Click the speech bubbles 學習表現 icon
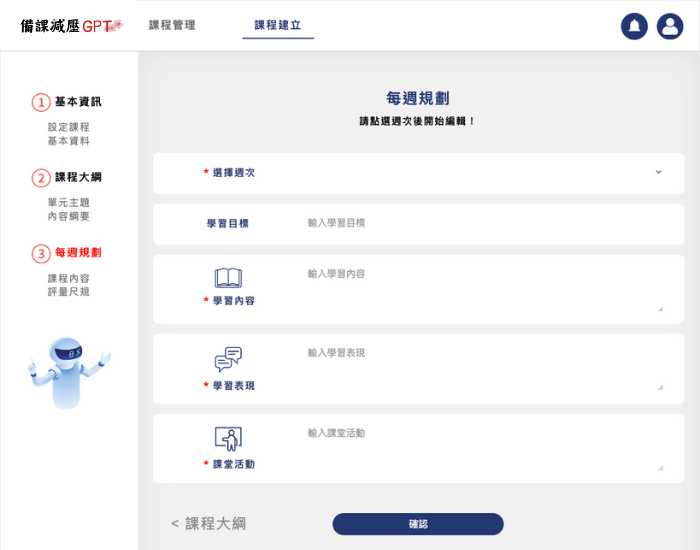The height and width of the screenshot is (550, 700). [228, 359]
